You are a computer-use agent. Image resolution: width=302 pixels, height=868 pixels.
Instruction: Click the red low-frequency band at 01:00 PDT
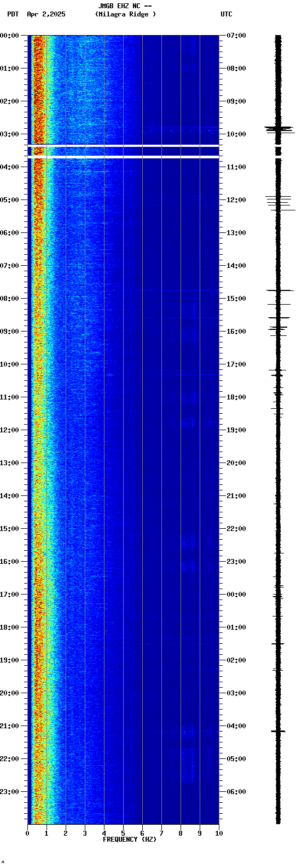coord(38,68)
